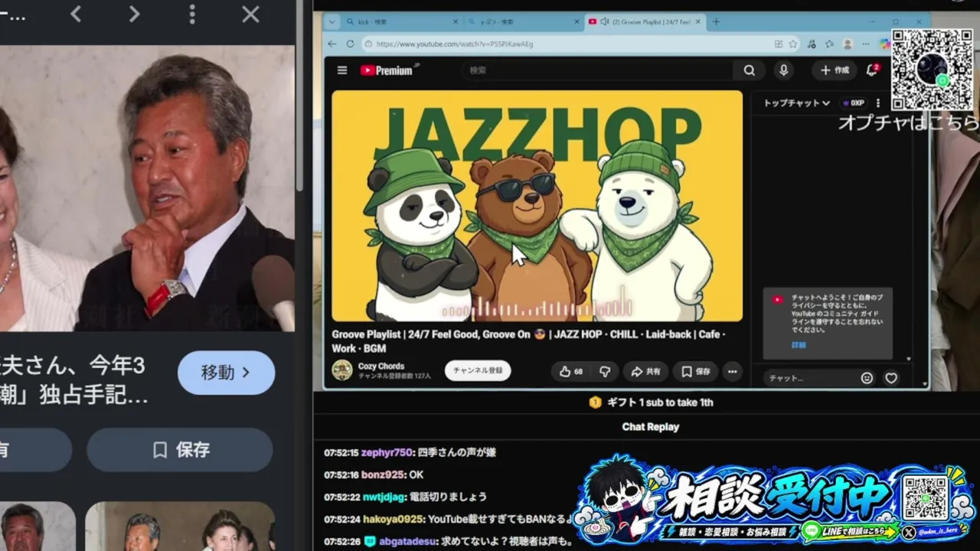
Task: Subscribe with the チャンネル登録 button
Action: 478,370
